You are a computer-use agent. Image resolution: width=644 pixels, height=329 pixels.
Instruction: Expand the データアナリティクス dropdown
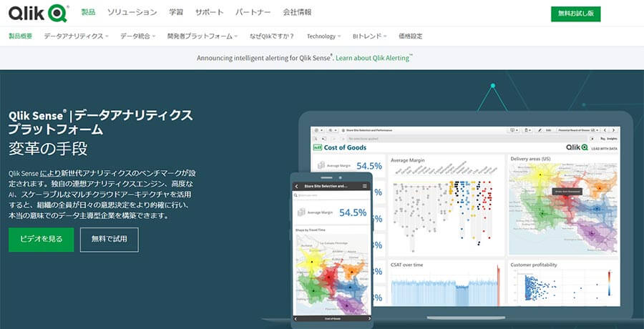(x=76, y=36)
